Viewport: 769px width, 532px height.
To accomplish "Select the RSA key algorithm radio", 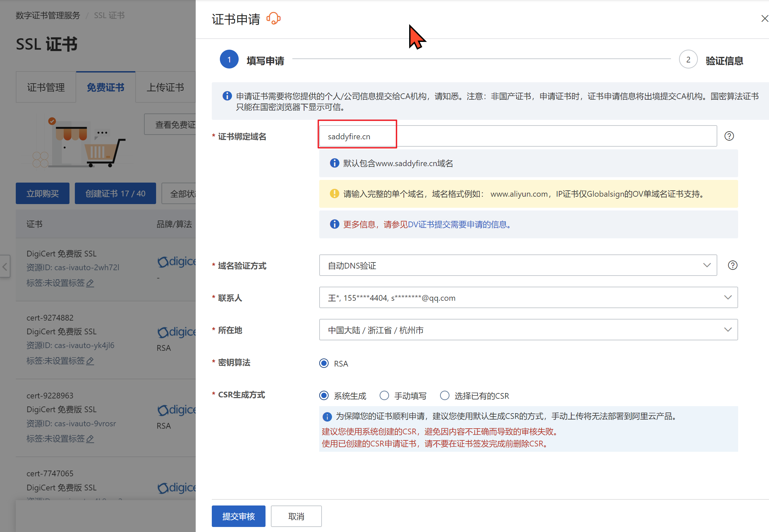I will tap(324, 364).
